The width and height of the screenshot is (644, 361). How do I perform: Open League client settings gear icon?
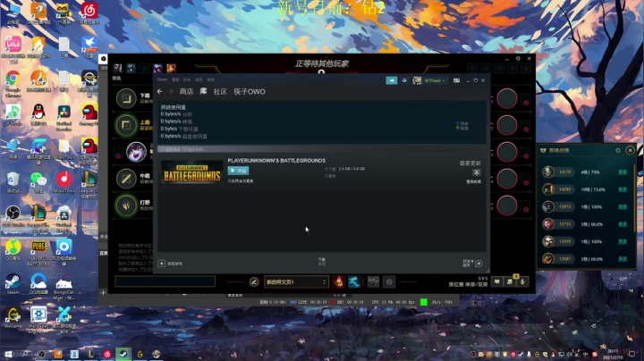518,59
